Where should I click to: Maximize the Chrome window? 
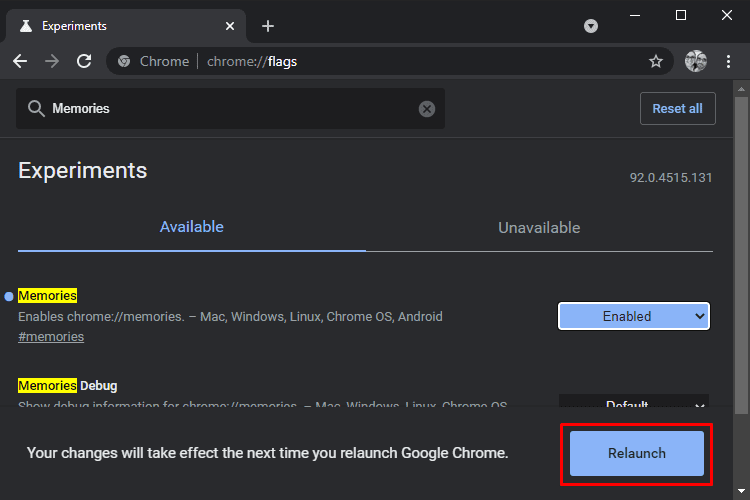pyautogui.click(x=681, y=15)
